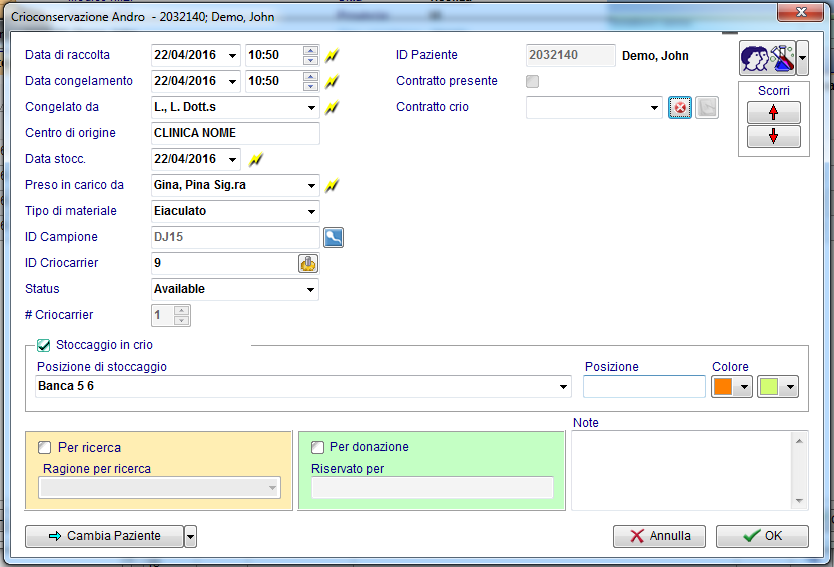This screenshot has width=834, height=567.
Task: Click patient name Demo, John
Action: point(655,56)
